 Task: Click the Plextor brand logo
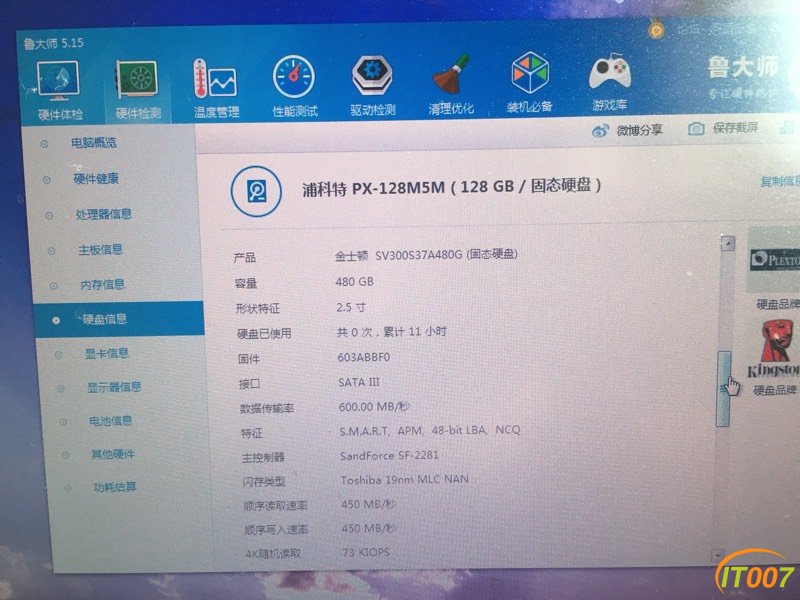[774, 260]
